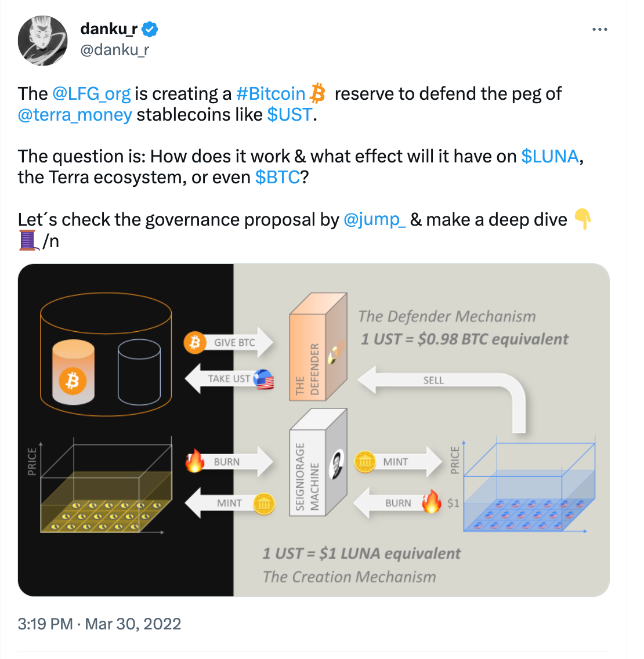The height and width of the screenshot is (659, 644).
Task: Click the @danku_r handle
Action: (x=114, y=50)
